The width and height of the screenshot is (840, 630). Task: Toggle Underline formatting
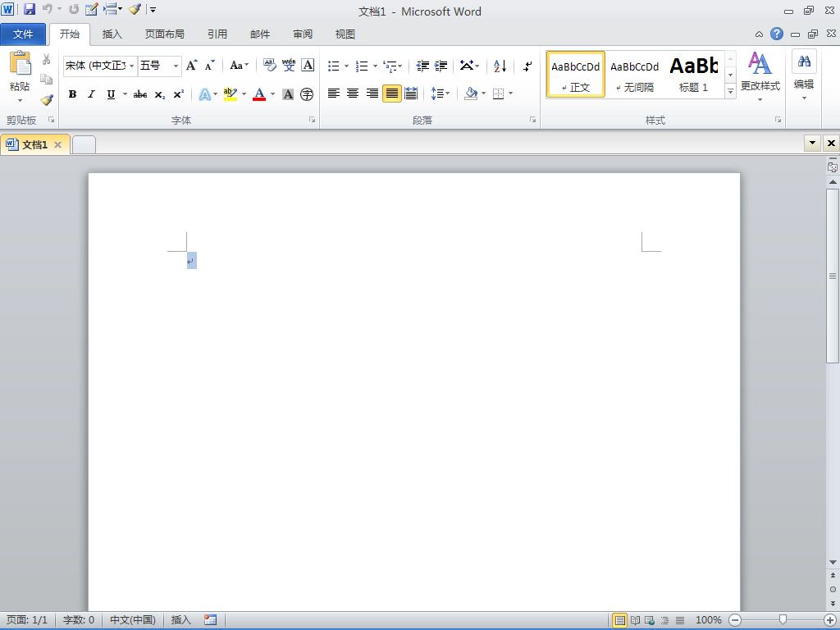pyautogui.click(x=111, y=94)
